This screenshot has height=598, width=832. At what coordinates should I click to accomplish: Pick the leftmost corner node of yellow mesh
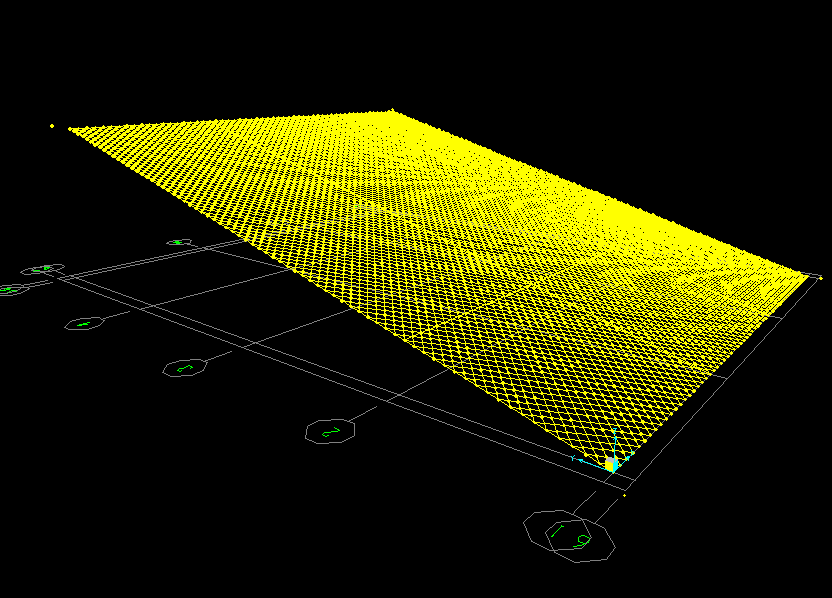[69, 128]
